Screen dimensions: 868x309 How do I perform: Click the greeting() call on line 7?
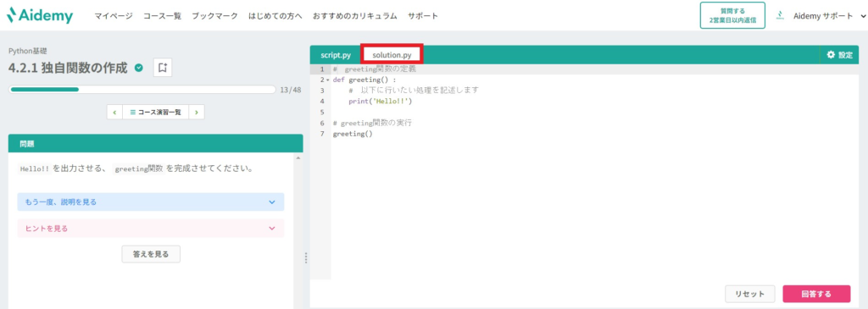click(x=353, y=134)
